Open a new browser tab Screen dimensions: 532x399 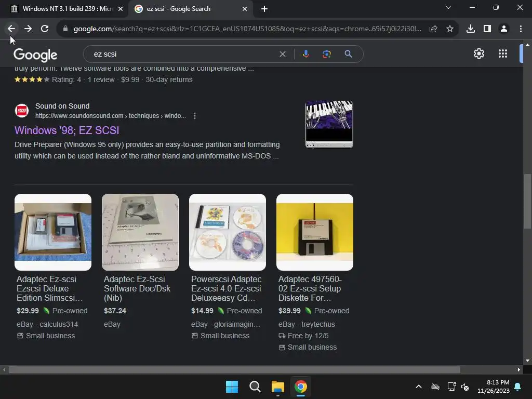pos(264,9)
